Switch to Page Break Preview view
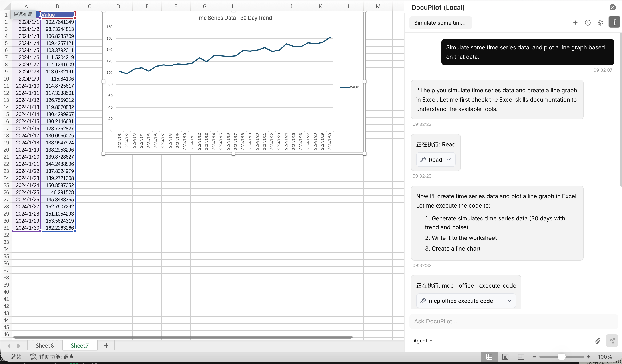The height and width of the screenshot is (364, 622). coord(521,357)
